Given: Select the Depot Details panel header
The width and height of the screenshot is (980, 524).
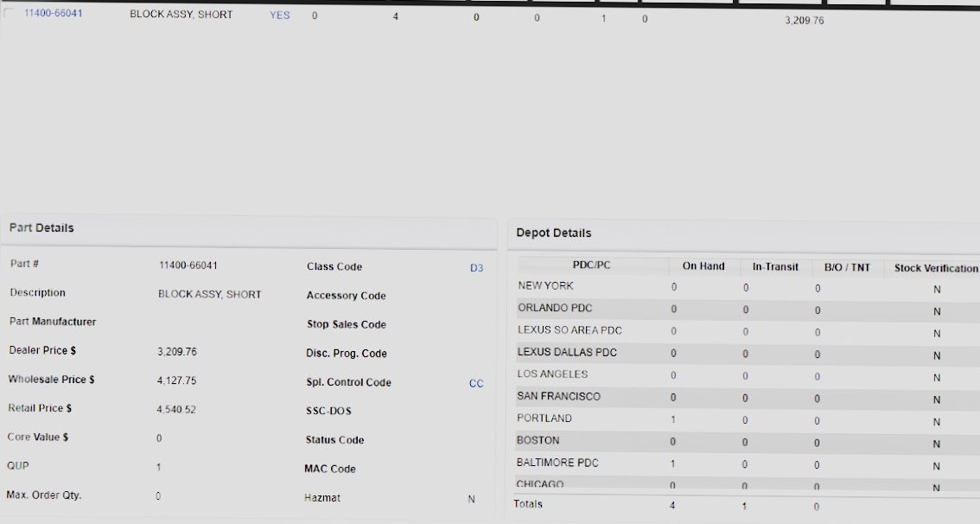Looking at the screenshot, I should (744, 233).
